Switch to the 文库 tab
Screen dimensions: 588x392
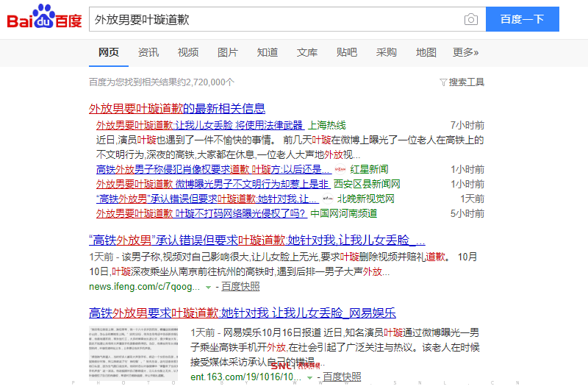[x=307, y=52]
